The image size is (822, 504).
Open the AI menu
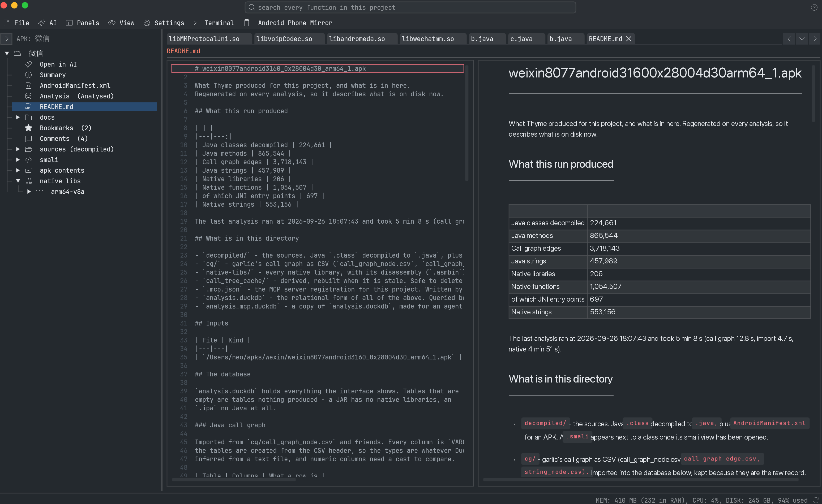[x=47, y=23]
